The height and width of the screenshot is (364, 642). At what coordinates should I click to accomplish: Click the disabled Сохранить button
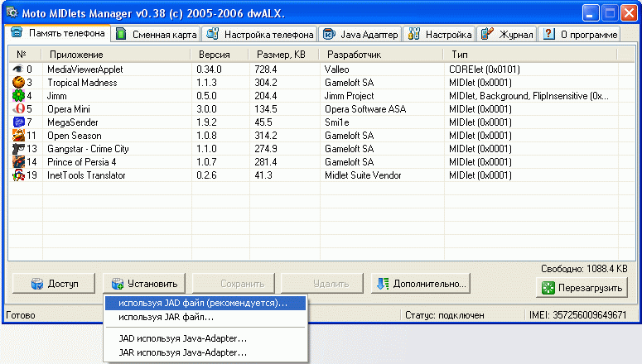[x=234, y=284]
